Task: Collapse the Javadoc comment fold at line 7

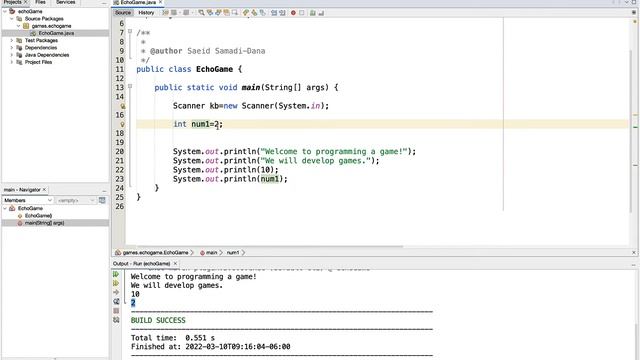Action: [130, 31]
